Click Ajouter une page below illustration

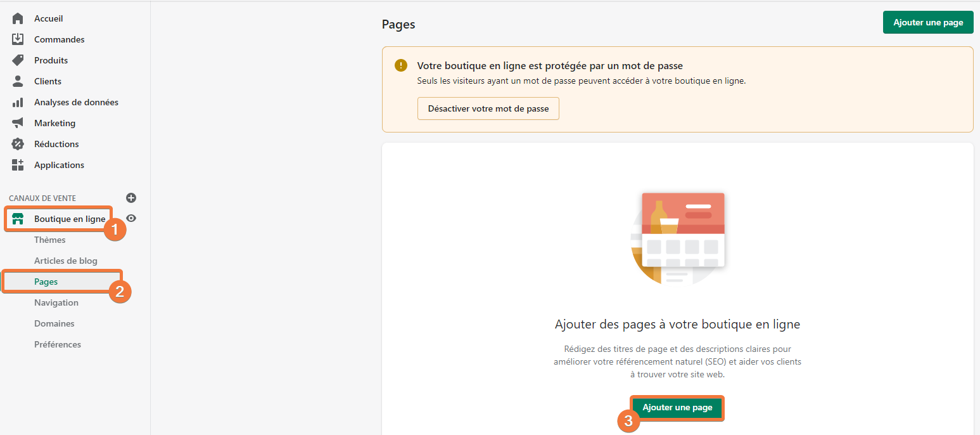[677, 408]
